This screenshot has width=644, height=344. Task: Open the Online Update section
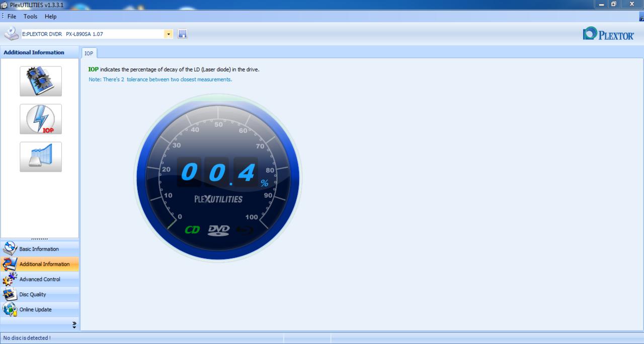tap(40, 309)
